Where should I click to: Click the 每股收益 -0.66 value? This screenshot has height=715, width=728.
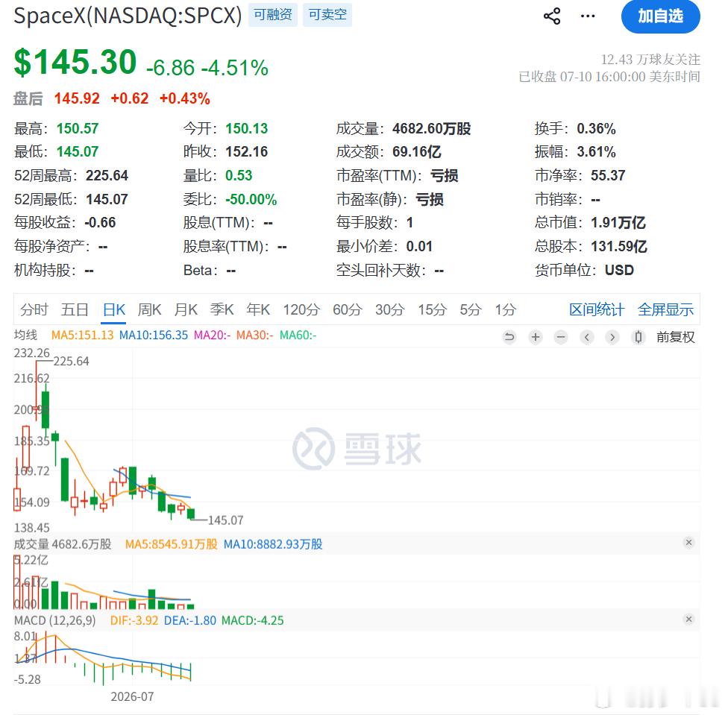100,223
